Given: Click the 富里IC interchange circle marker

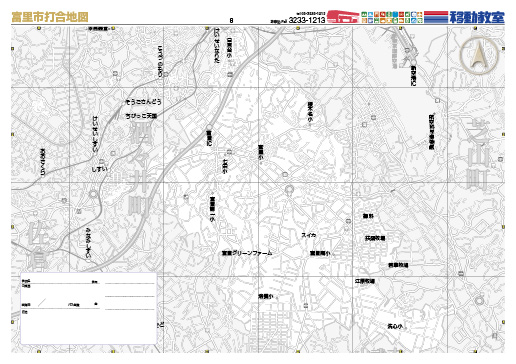Looking at the screenshot, I should pyautogui.click(x=209, y=127).
